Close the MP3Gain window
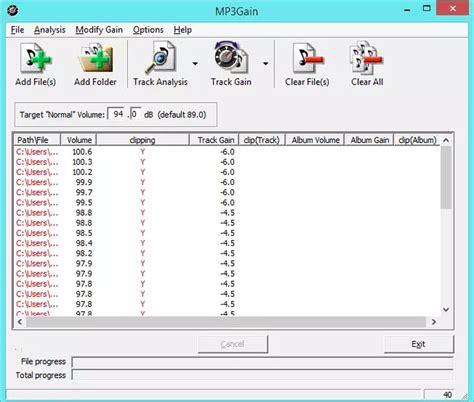 tap(452, 9)
